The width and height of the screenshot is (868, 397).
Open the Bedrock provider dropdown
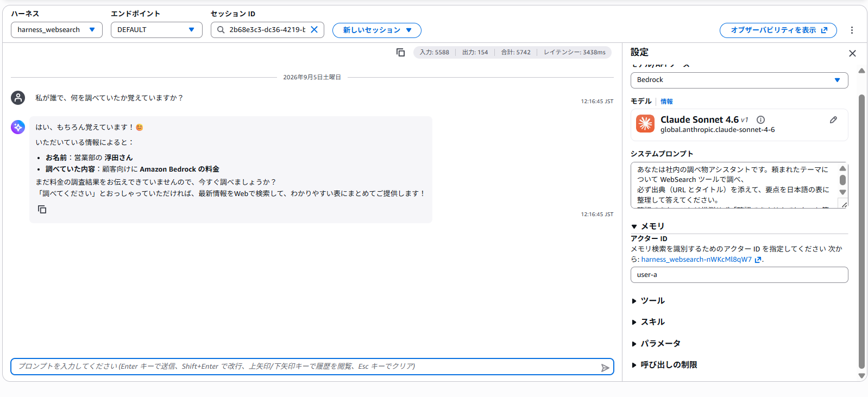coord(739,80)
